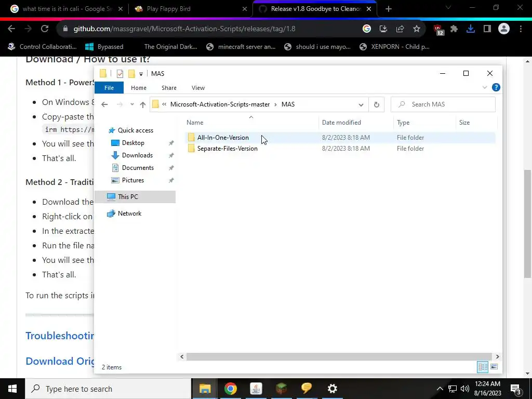Switch to Play Flappy Bird tab
Viewport: 532px width, 399px height.
pos(190,9)
